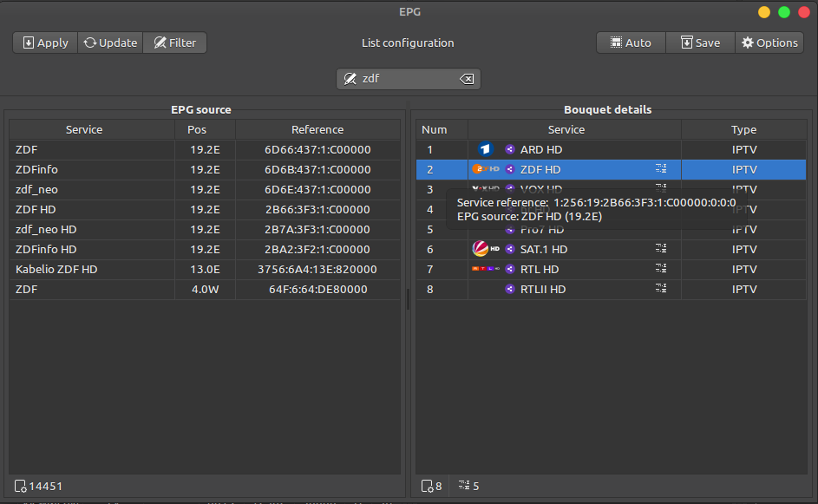Click the pane divider handle between lists
The image size is (818, 504).
[x=408, y=299]
